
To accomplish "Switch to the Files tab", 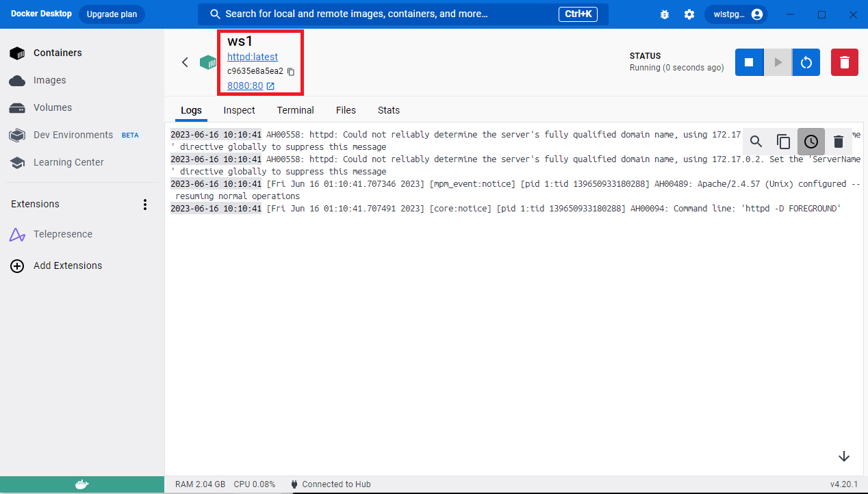I will tap(346, 110).
